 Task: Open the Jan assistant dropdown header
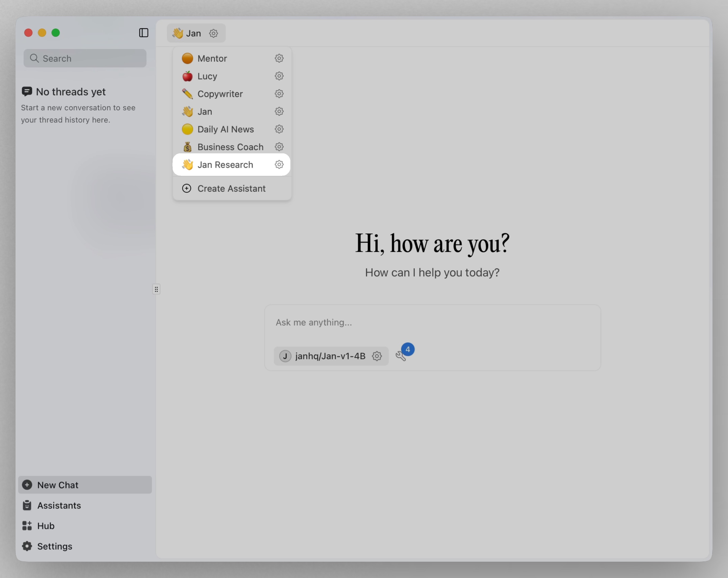click(x=188, y=33)
